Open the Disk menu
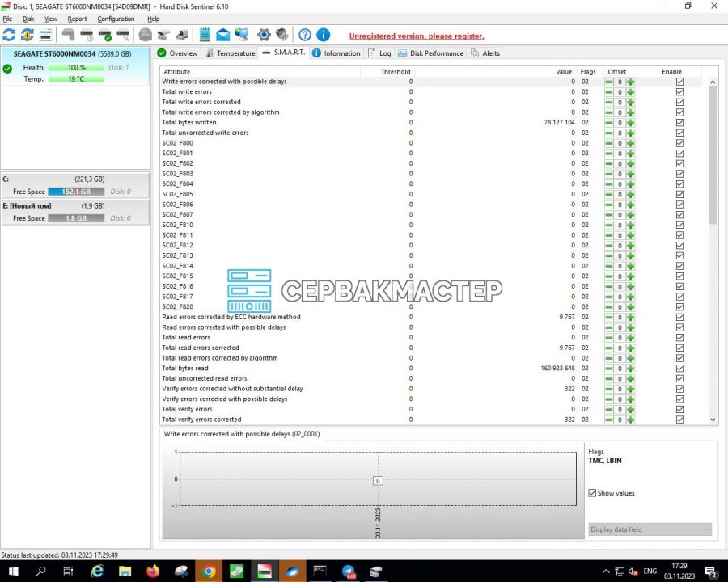 point(28,19)
